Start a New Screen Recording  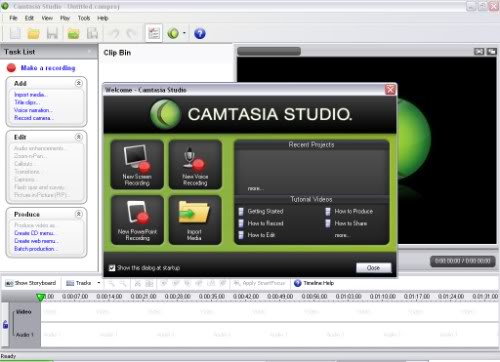pos(137,165)
